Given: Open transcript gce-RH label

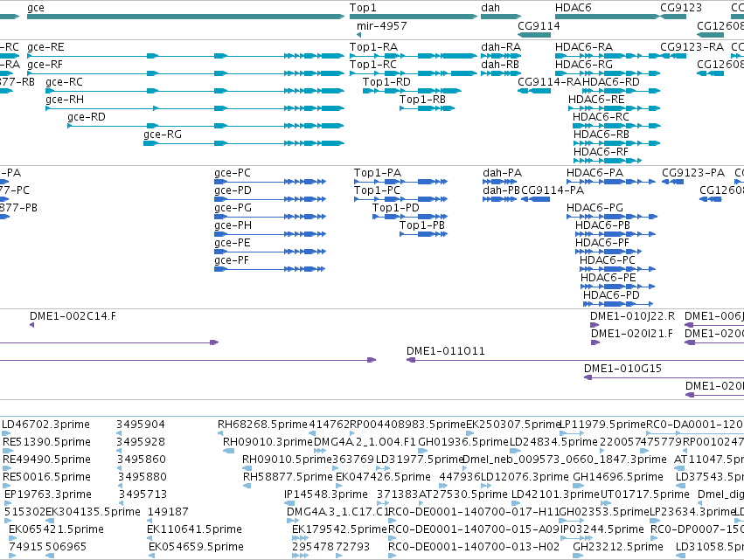Looking at the screenshot, I should [65, 100].
